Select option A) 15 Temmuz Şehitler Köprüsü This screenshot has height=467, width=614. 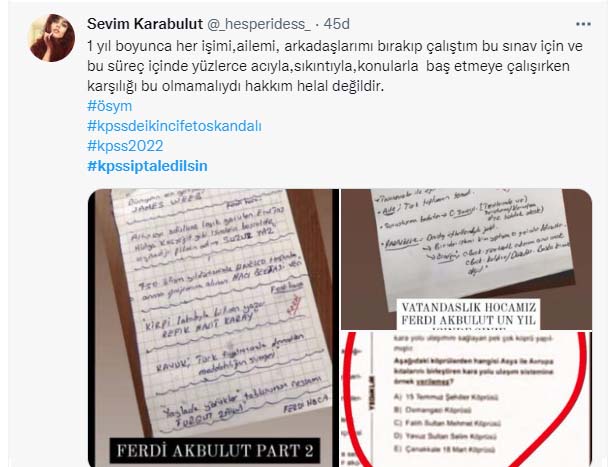tap(446, 397)
